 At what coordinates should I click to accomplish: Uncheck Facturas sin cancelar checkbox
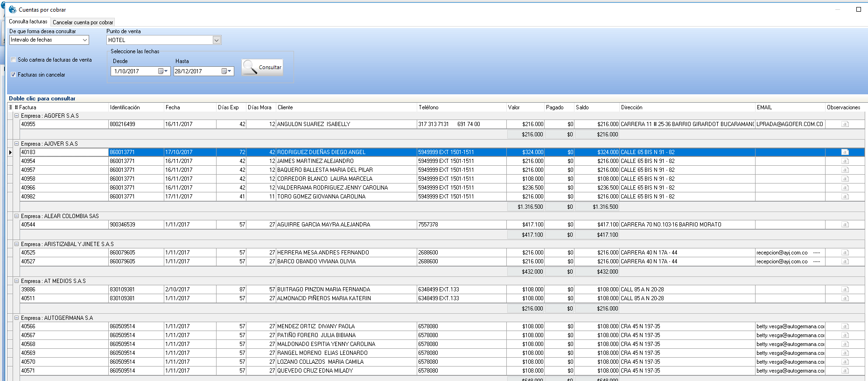[14, 75]
